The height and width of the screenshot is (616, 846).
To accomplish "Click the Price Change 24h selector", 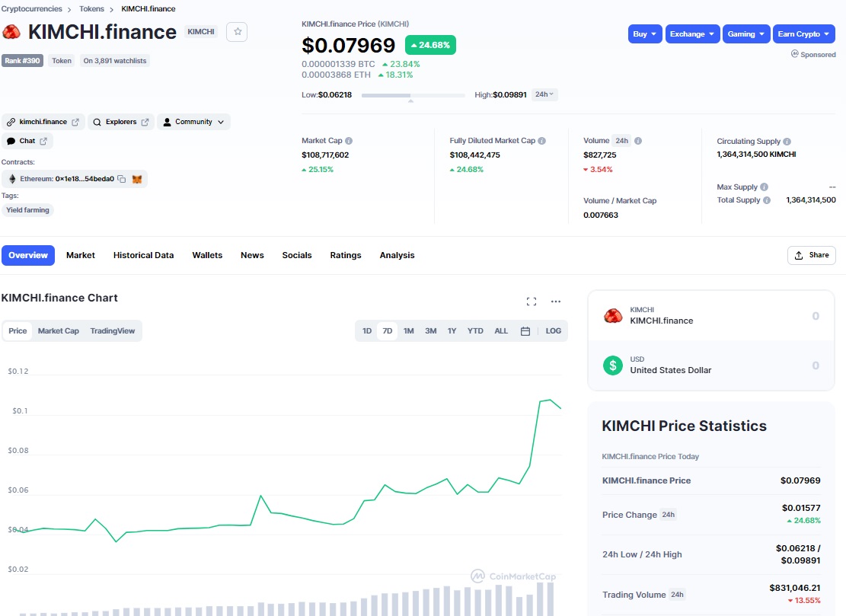I will coord(669,515).
